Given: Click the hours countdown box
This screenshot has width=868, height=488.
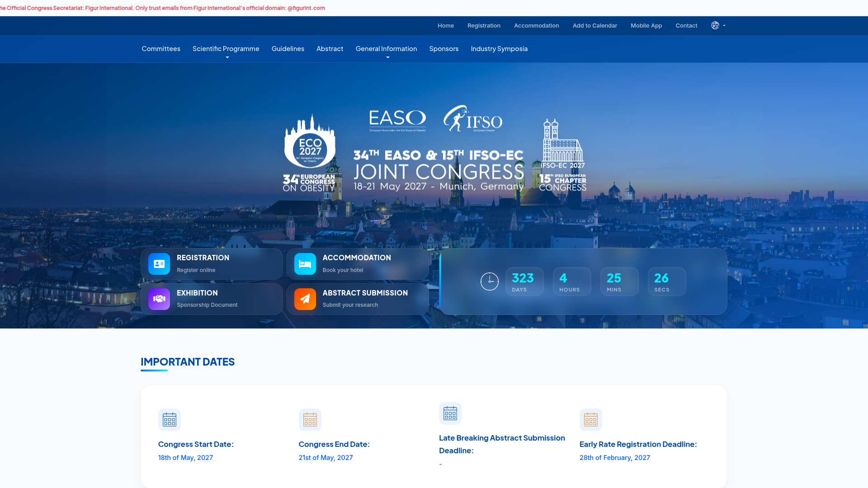Looking at the screenshot, I should click(572, 282).
